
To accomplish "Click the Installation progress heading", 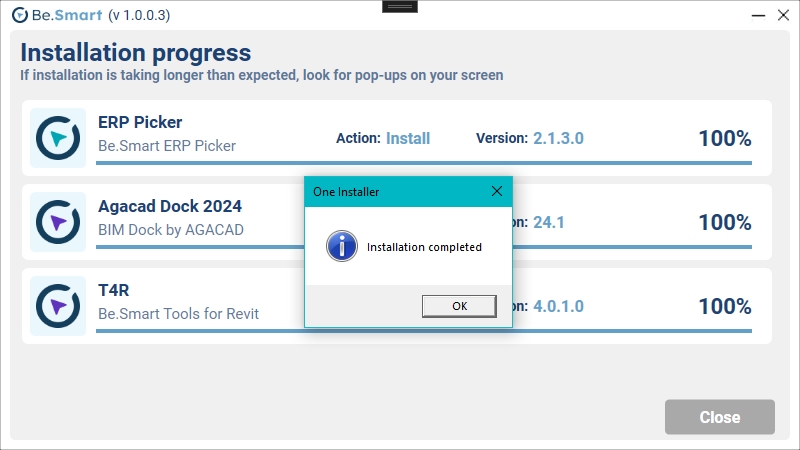I will [x=135, y=52].
